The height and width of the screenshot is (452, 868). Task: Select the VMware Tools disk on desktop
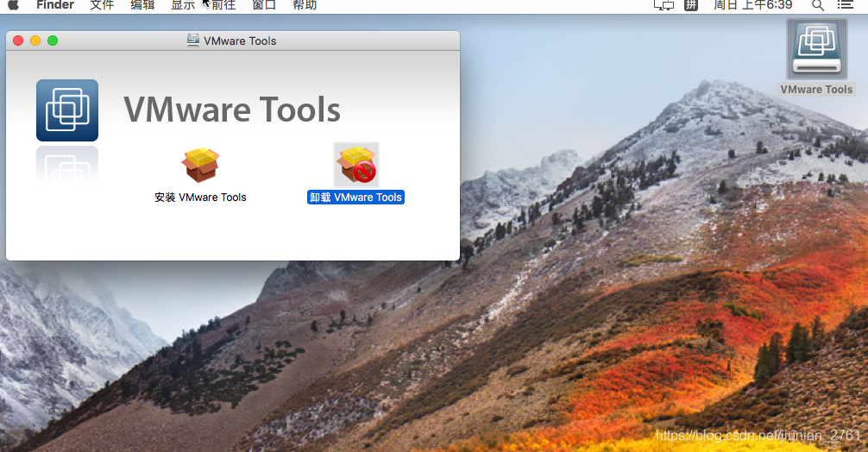817,49
